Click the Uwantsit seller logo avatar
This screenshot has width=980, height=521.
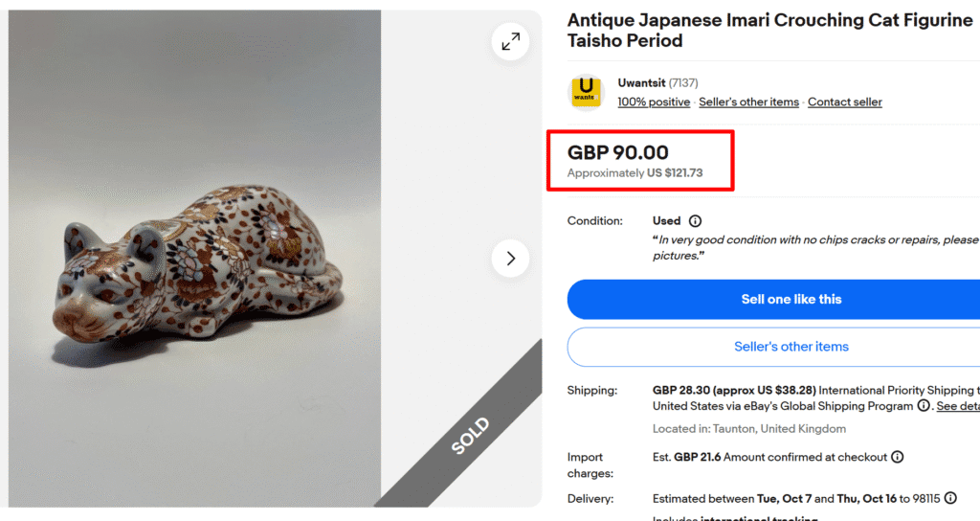point(586,92)
